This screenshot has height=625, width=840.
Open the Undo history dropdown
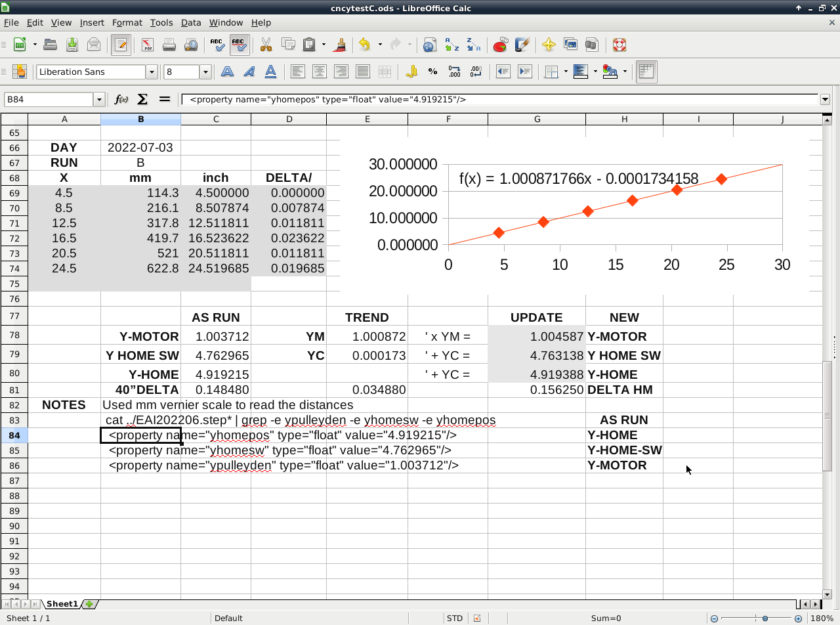[x=379, y=45]
